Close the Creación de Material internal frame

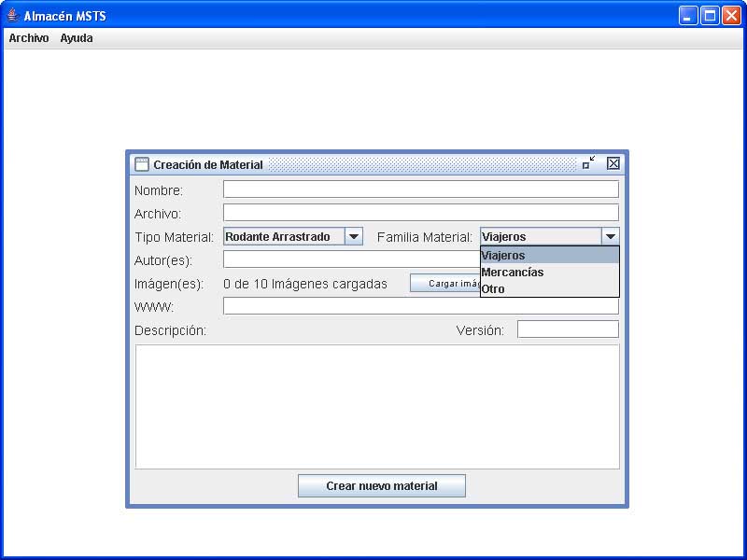pos(613,163)
